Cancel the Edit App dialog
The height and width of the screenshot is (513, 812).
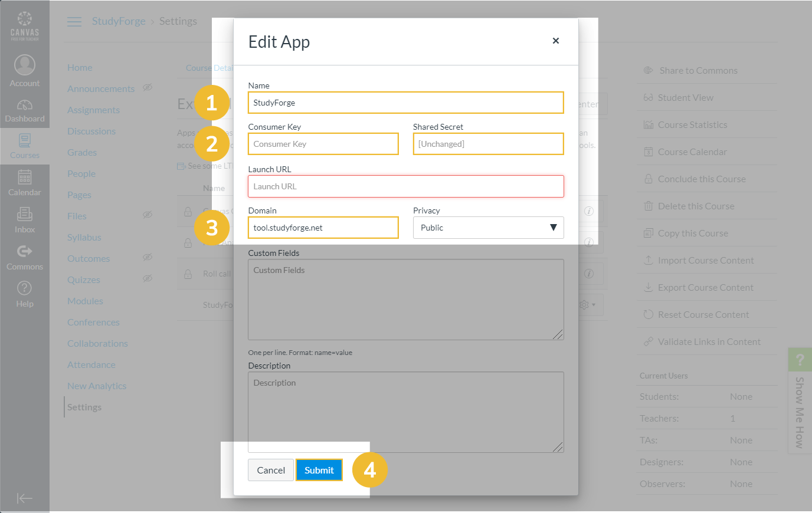[271, 470]
